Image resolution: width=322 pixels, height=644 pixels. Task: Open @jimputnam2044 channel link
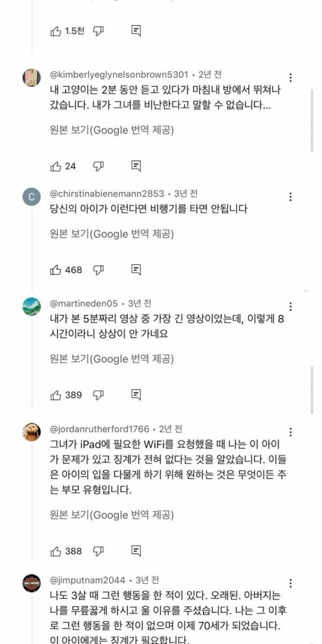[87, 580]
